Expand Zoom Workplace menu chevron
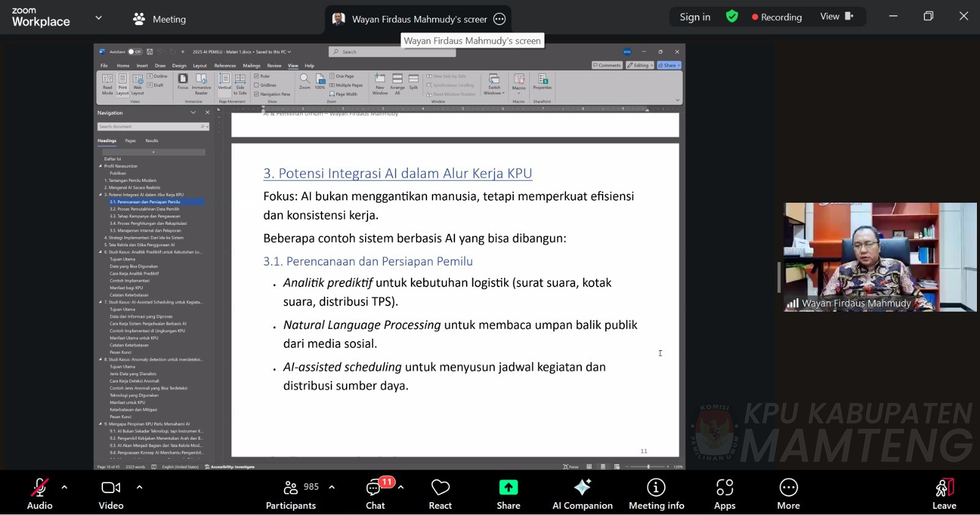This screenshot has width=980, height=515. pyautogui.click(x=98, y=18)
